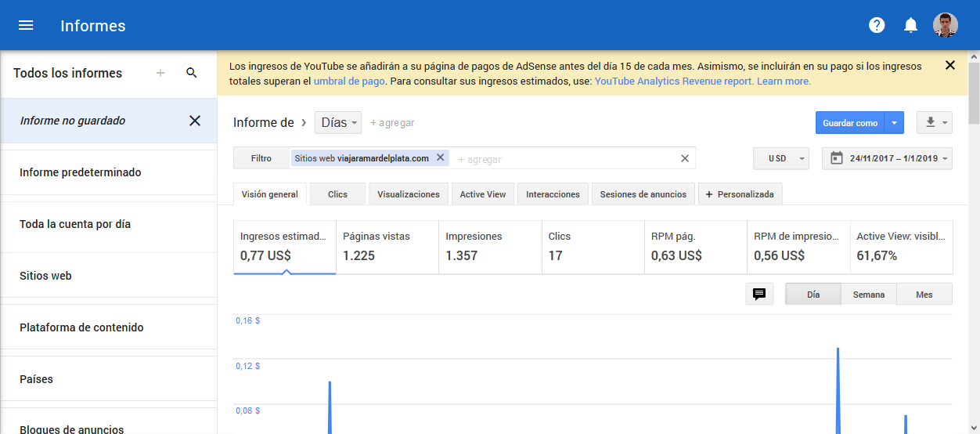This screenshot has height=434, width=980.
Task: Open Toda la cuenta por día report
Action: pyautogui.click(x=109, y=224)
